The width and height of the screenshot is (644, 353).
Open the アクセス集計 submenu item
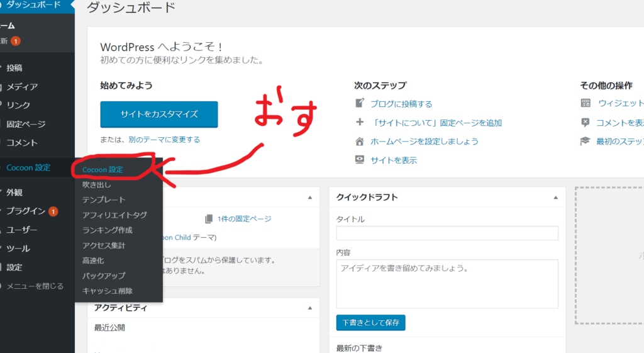tap(104, 245)
